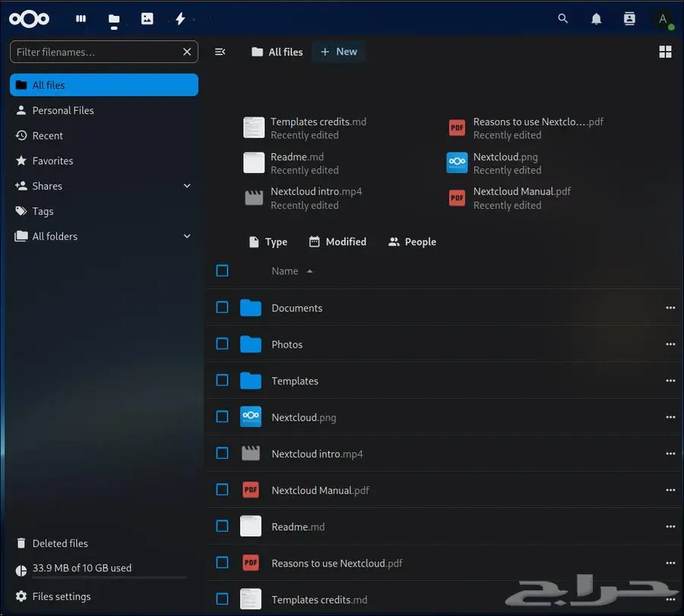684x616 pixels.
Task: Check the Nextcloud.png row checkbox
Action: pyautogui.click(x=222, y=417)
